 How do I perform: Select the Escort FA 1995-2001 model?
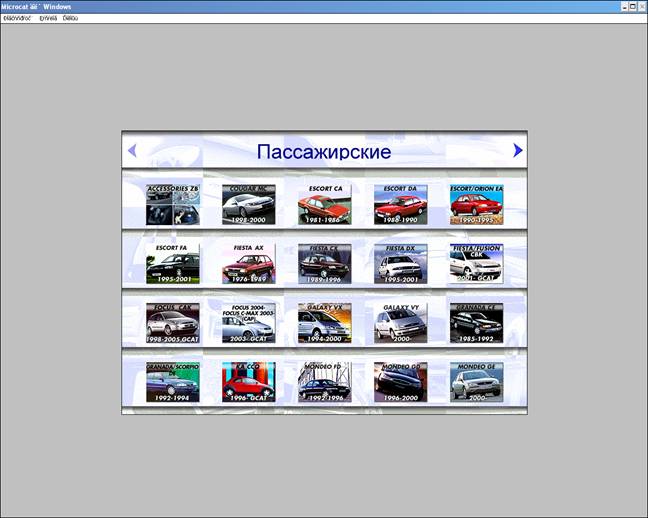click(173, 263)
